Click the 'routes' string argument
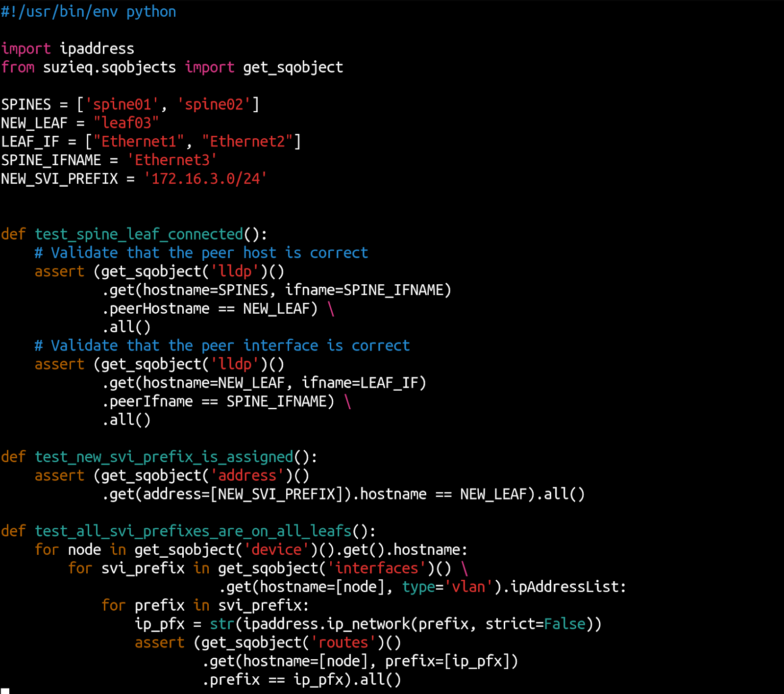The width and height of the screenshot is (784, 694). (343, 643)
